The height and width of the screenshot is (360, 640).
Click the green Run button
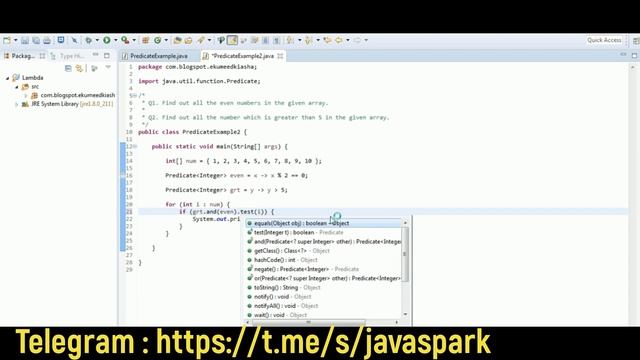coord(107,40)
